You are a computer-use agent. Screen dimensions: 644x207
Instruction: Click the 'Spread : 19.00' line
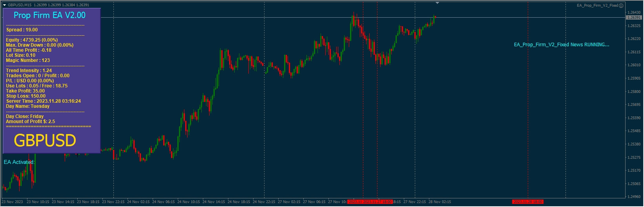[x=22, y=30]
